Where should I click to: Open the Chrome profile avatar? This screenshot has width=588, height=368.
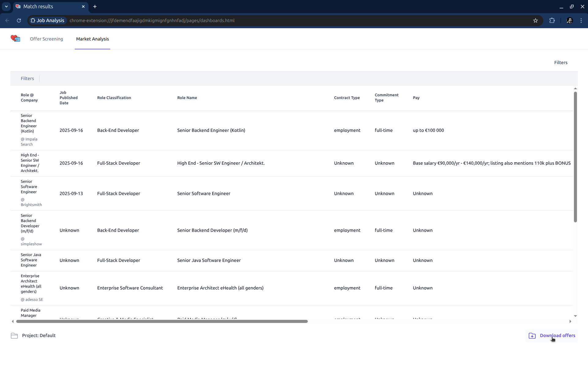569,21
